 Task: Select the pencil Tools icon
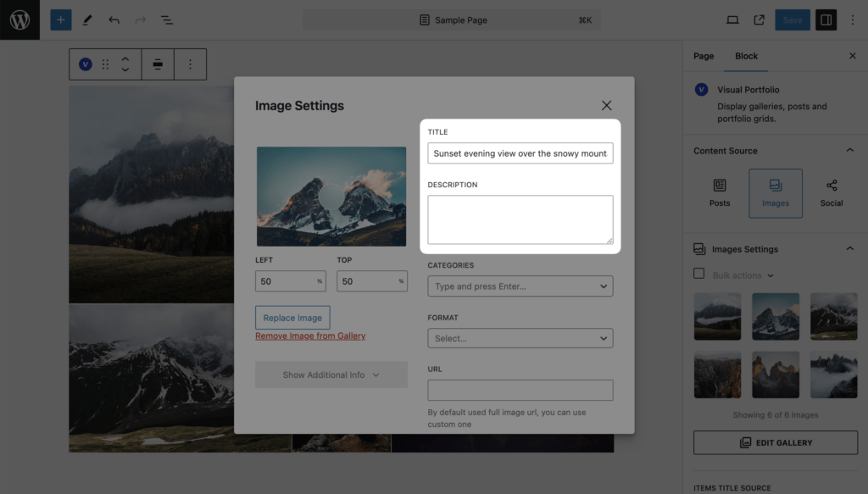87,20
